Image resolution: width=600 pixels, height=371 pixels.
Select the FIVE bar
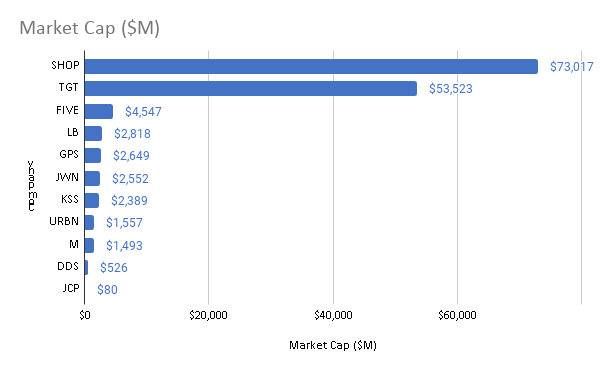click(x=99, y=111)
